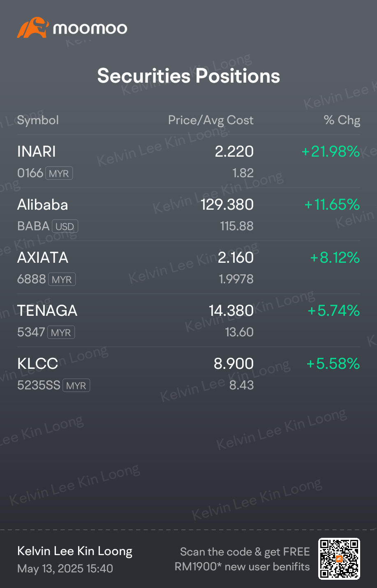
Task: Click the moomoo wordmark text
Action: pyautogui.click(x=90, y=28)
